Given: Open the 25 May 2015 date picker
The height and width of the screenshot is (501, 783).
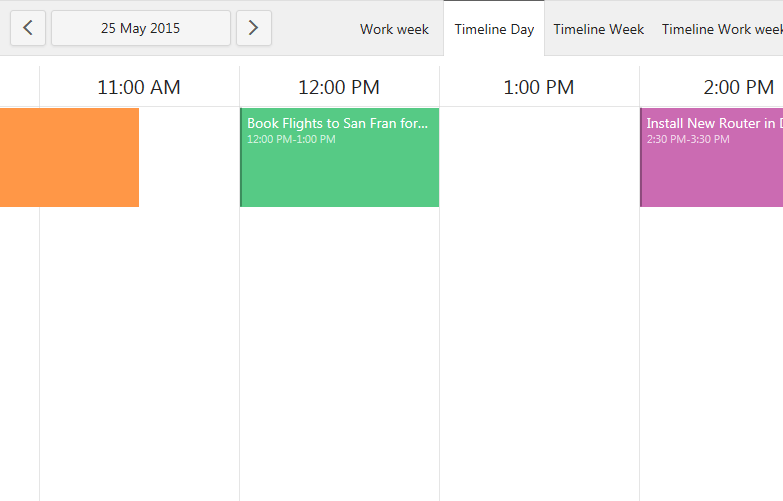Looking at the screenshot, I should coord(141,28).
